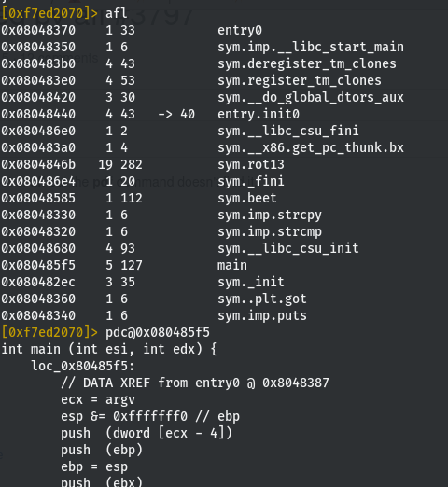Click sym.deregister_tm_clones entry
Screen dimensions: 448x487
click(307, 63)
